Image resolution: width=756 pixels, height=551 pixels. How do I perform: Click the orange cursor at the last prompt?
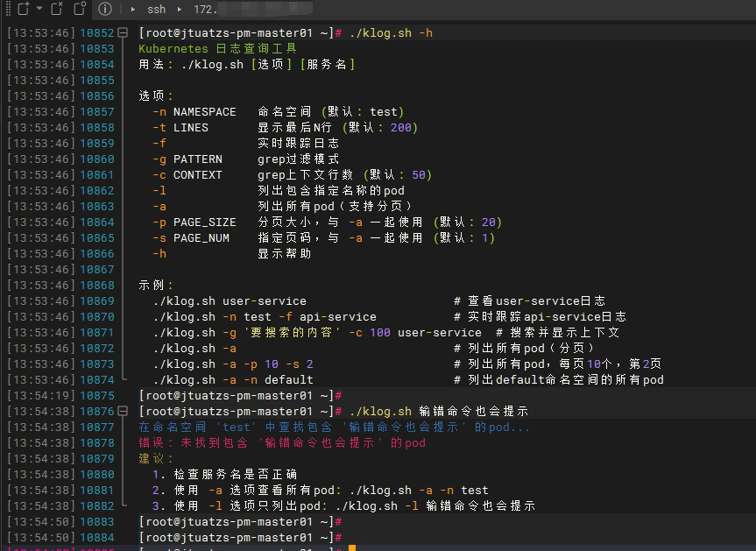click(x=351, y=548)
